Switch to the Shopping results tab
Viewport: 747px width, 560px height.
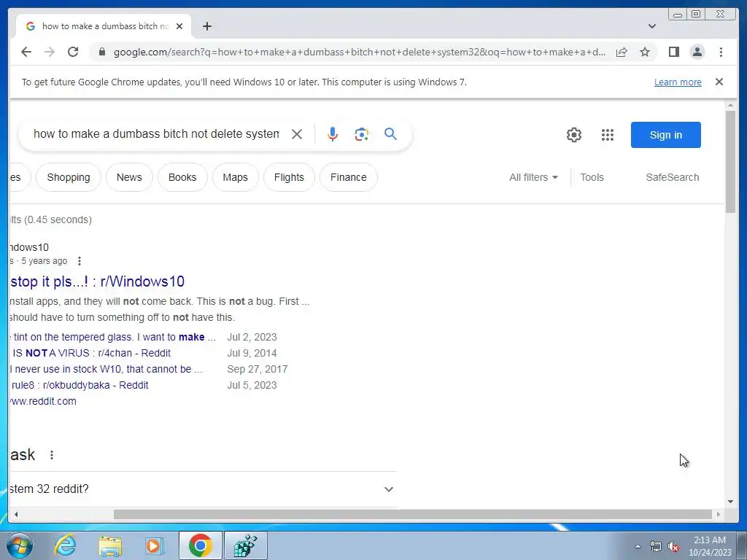click(x=68, y=177)
